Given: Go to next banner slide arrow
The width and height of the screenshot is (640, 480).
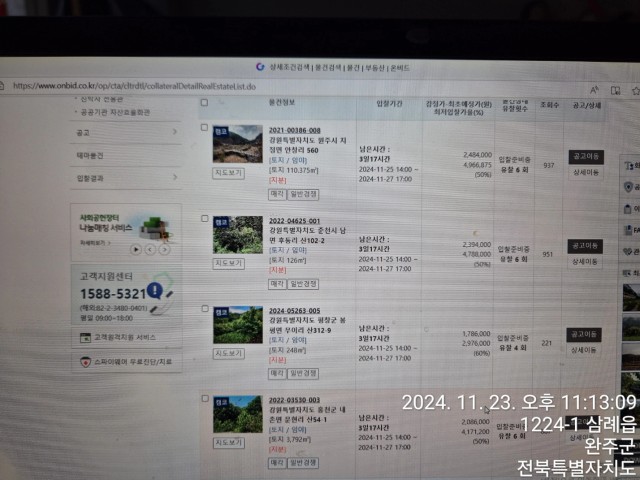Looking at the screenshot, I should click(164, 249).
